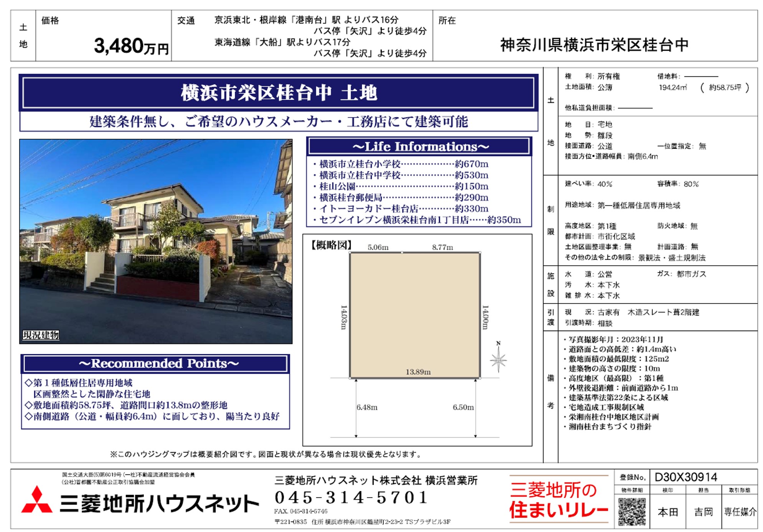Click the price 3,480万円
This screenshot has width=763, height=532.
131,46
